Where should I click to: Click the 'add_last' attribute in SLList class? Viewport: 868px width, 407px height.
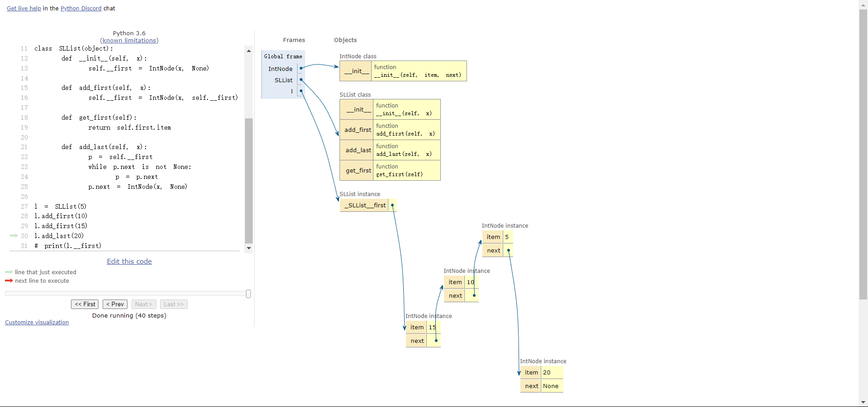point(358,150)
